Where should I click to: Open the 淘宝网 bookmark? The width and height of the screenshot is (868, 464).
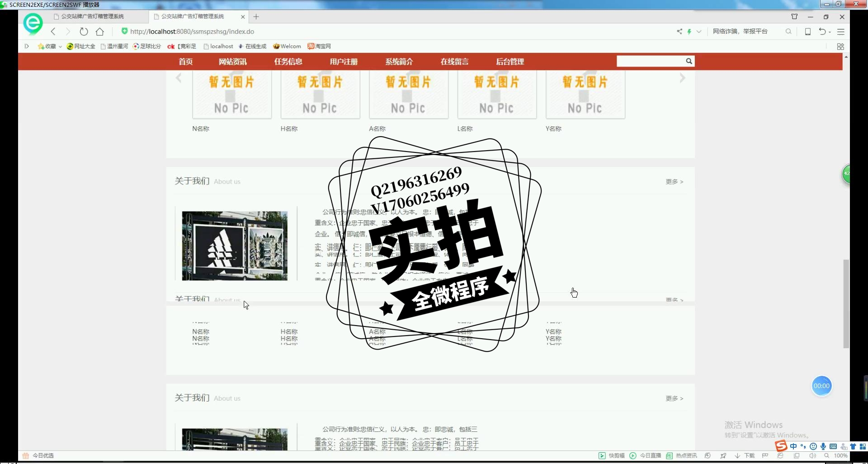[319, 46]
